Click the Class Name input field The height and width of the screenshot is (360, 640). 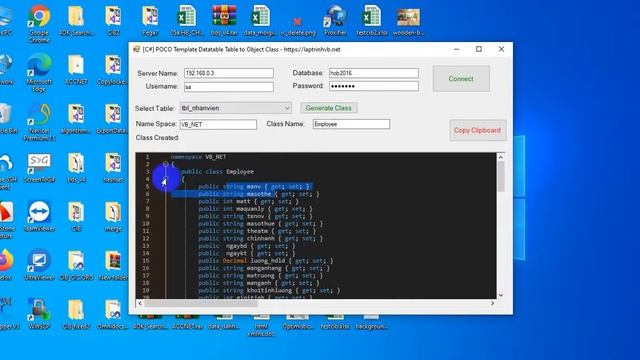click(351, 124)
